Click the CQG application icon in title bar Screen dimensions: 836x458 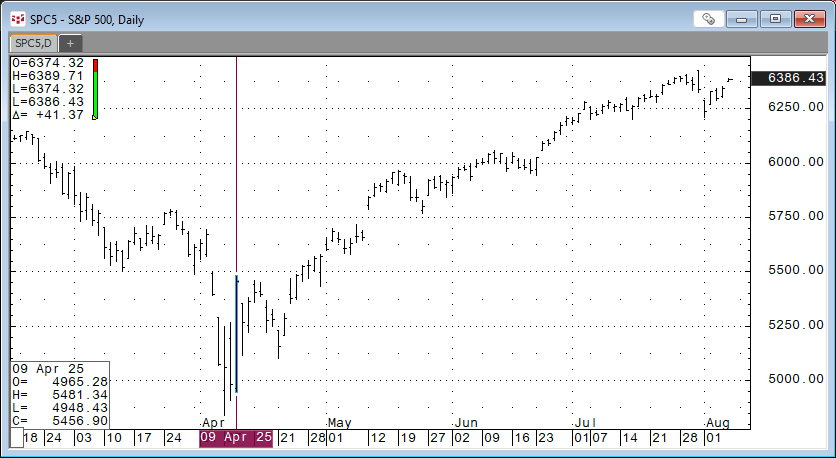(18, 19)
